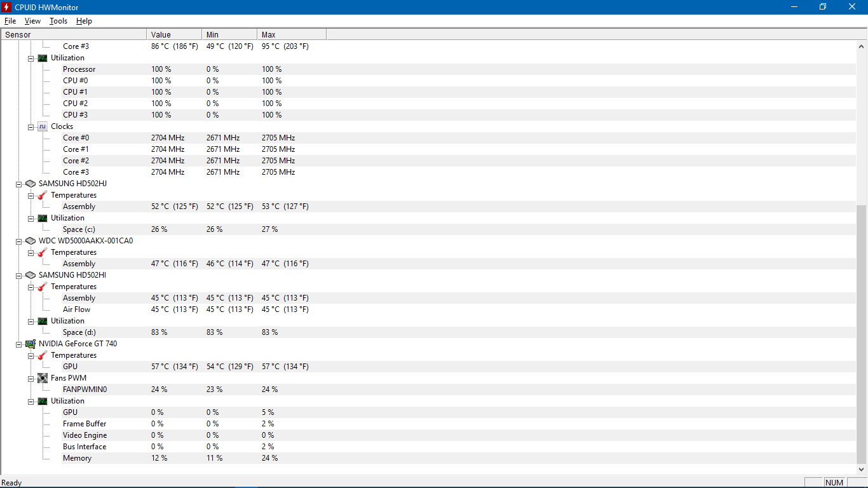Click thermometer icon under SAMSUNG HD502HI
868x488 pixels.
pos(43,287)
